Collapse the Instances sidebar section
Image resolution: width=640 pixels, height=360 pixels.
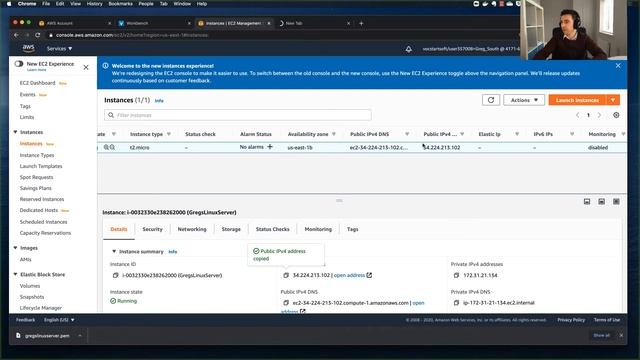pos(16,132)
